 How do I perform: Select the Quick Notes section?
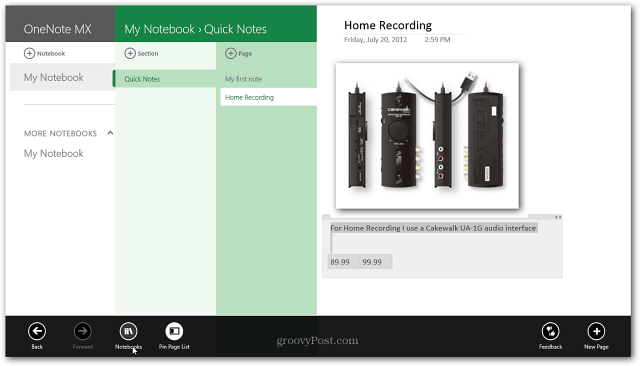click(x=164, y=79)
